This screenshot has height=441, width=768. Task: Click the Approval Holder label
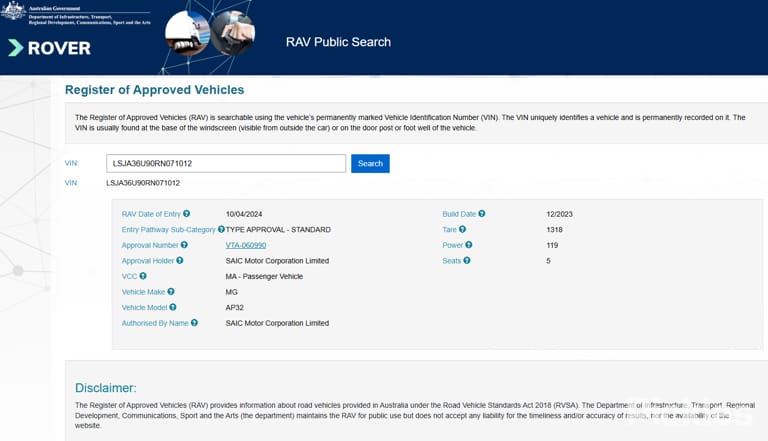[x=148, y=261]
